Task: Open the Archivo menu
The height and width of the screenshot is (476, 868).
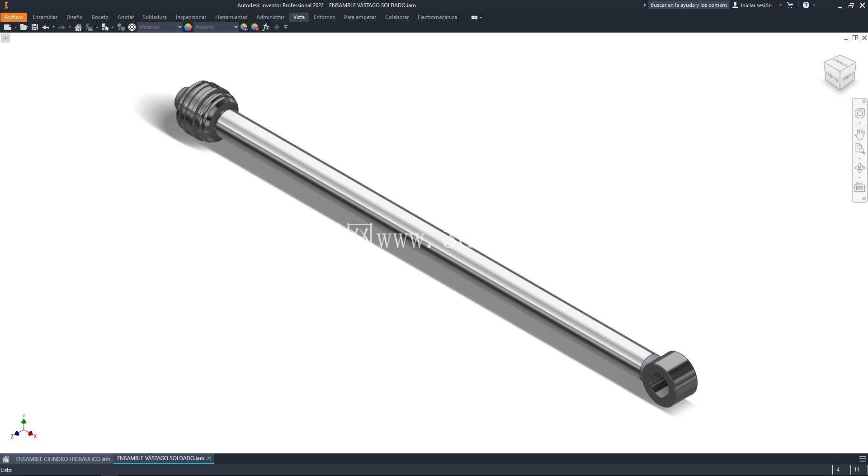Action: 14,17
